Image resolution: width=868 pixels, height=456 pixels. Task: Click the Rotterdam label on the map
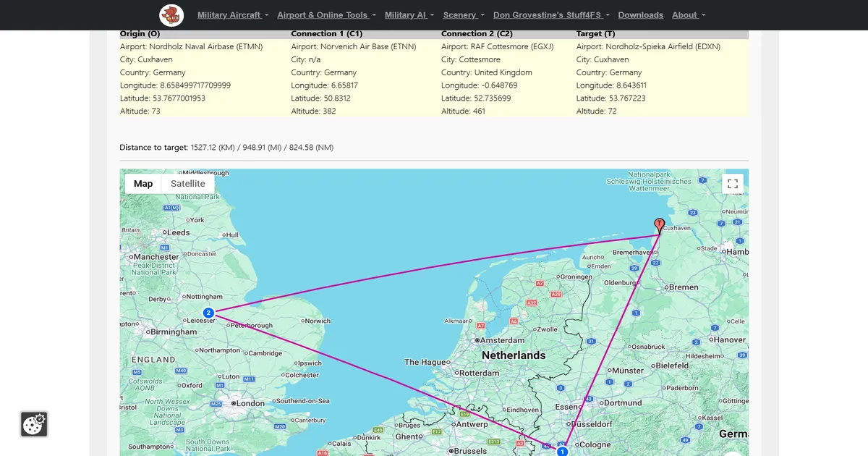click(478, 373)
